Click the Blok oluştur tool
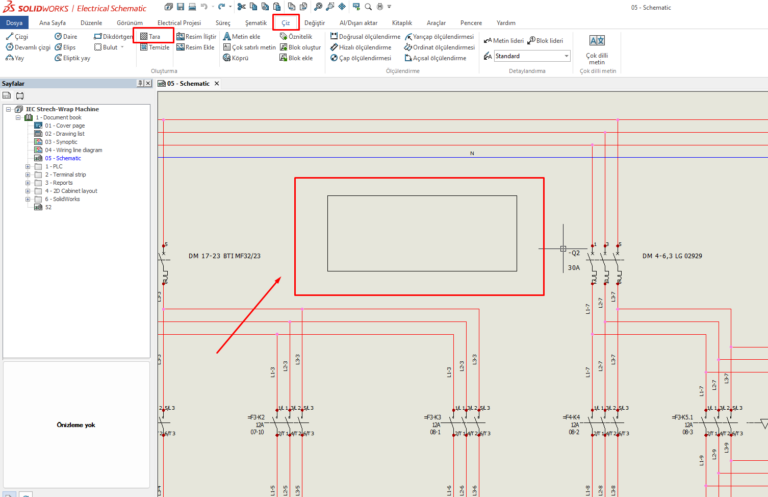768x497 pixels. [300, 47]
